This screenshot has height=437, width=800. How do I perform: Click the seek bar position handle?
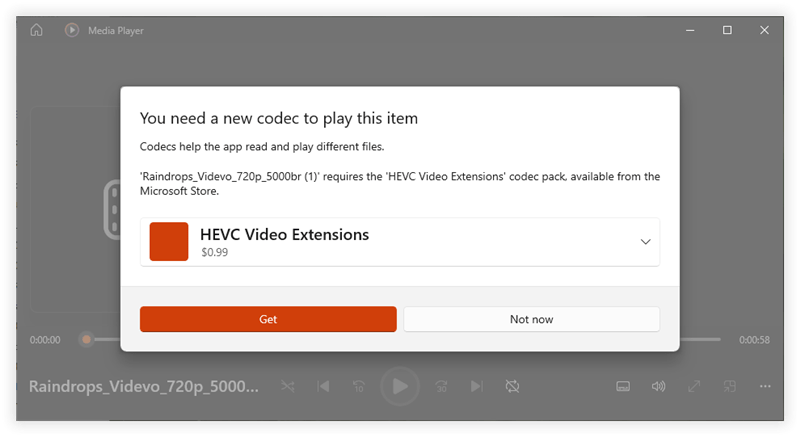click(x=86, y=339)
